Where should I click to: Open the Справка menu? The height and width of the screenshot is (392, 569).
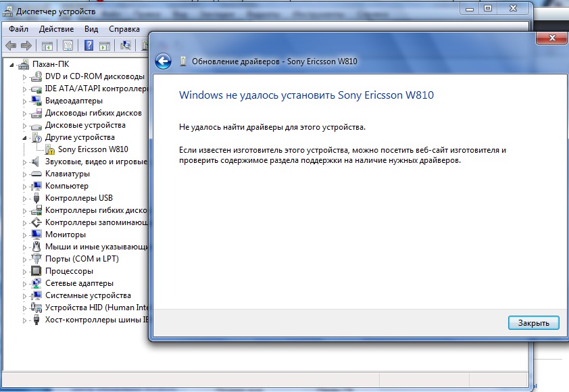pyautogui.click(x=124, y=29)
